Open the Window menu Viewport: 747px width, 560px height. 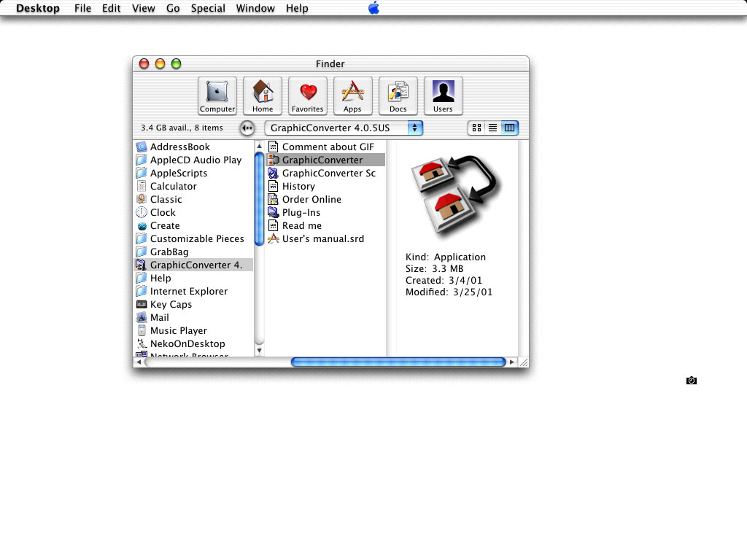pyautogui.click(x=255, y=8)
